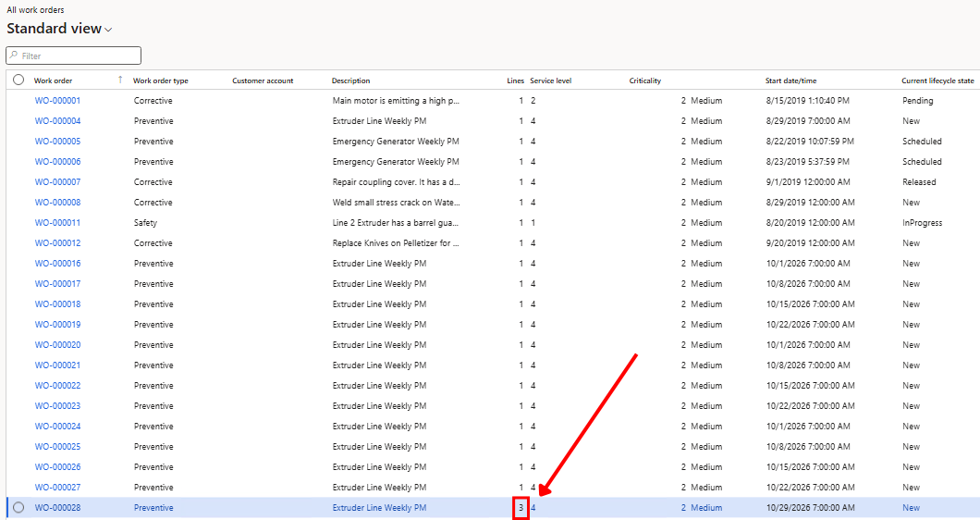The height and width of the screenshot is (520, 980).
Task: Open work order WO-000005
Action: [x=57, y=142]
